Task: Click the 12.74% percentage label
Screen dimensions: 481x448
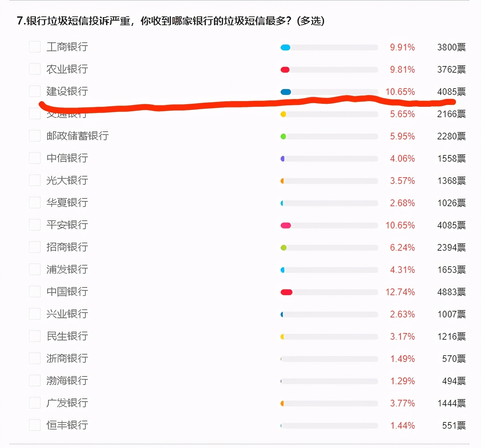Action: click(401, 292)
